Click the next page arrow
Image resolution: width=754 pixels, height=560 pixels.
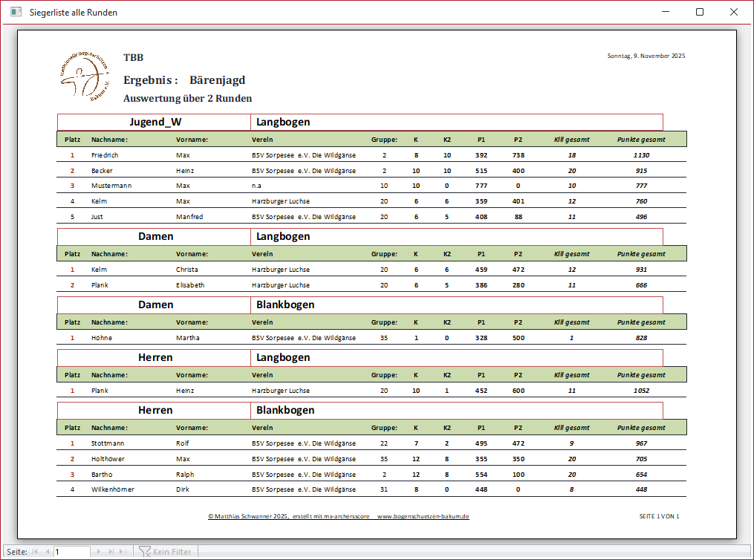100,552
